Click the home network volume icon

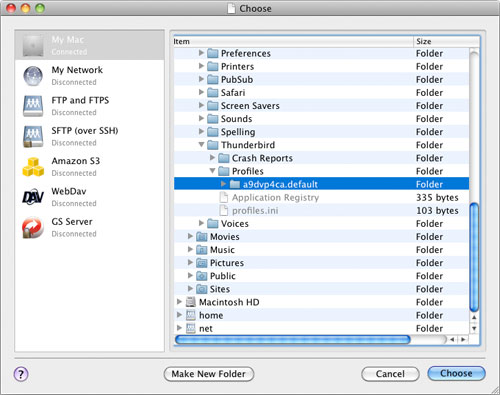(190, 315)
